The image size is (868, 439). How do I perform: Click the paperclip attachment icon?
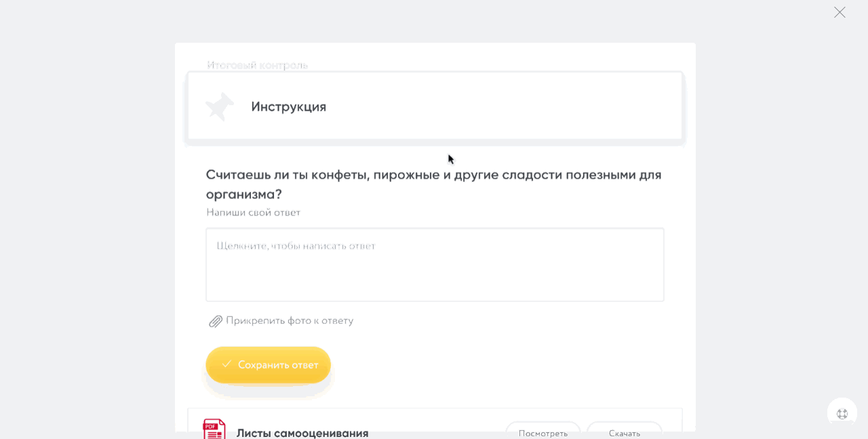[216, 321]
